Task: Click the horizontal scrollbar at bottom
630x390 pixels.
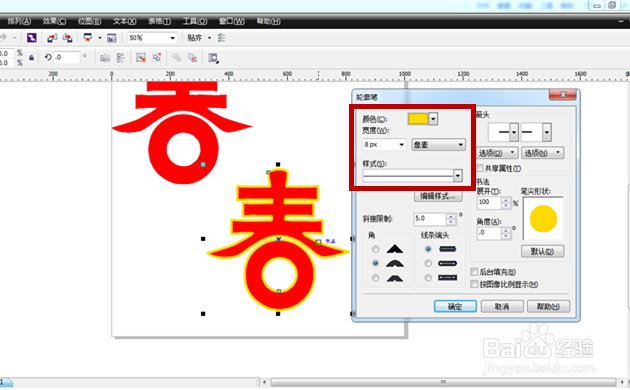Action: (443, 382)
